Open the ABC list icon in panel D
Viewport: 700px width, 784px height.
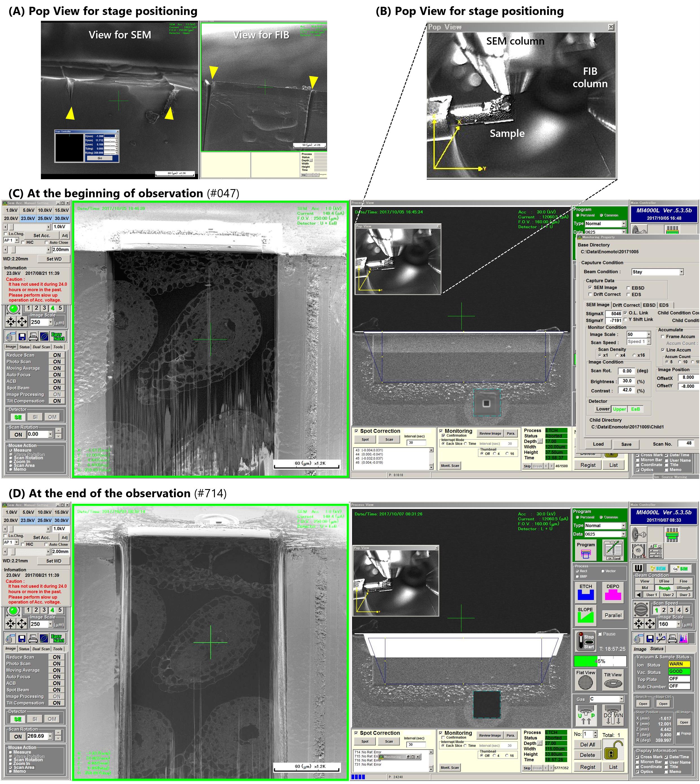click(656, 551)
